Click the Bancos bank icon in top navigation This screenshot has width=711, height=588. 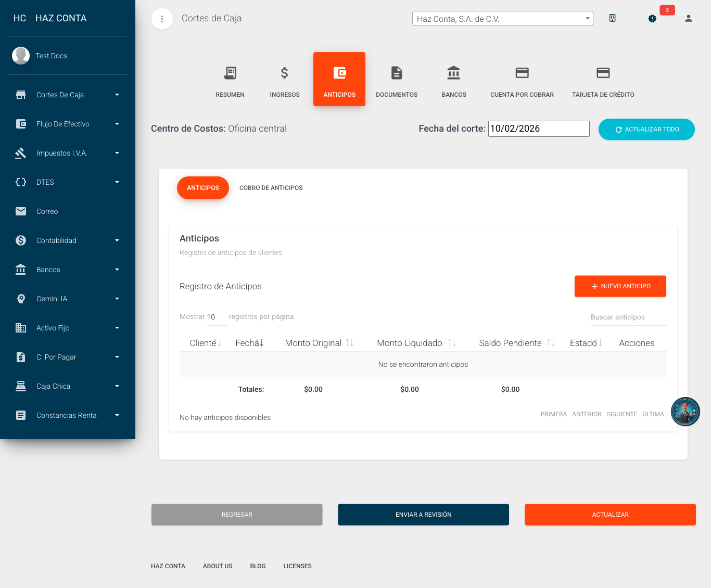click(x=453, y=79)
